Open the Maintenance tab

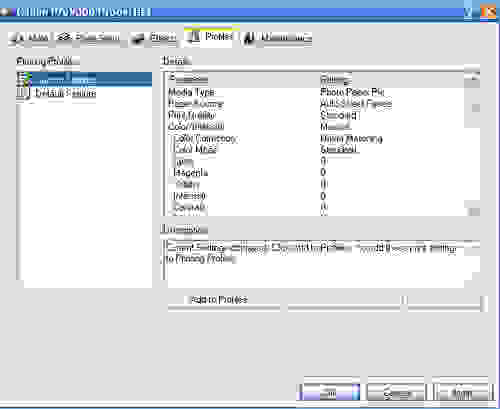pos(277,38)
